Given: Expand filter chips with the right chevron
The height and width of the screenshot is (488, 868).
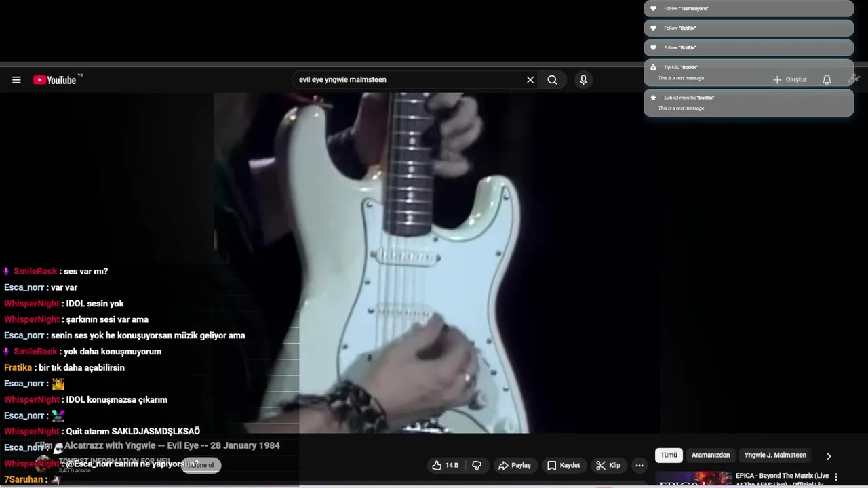Looking at the screenshot, I should 828,456.
